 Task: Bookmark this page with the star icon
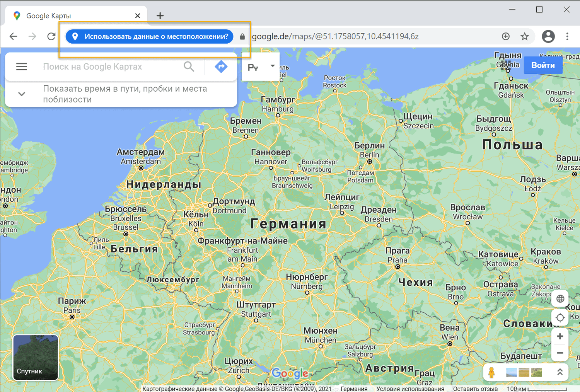(x=525, y=36)
